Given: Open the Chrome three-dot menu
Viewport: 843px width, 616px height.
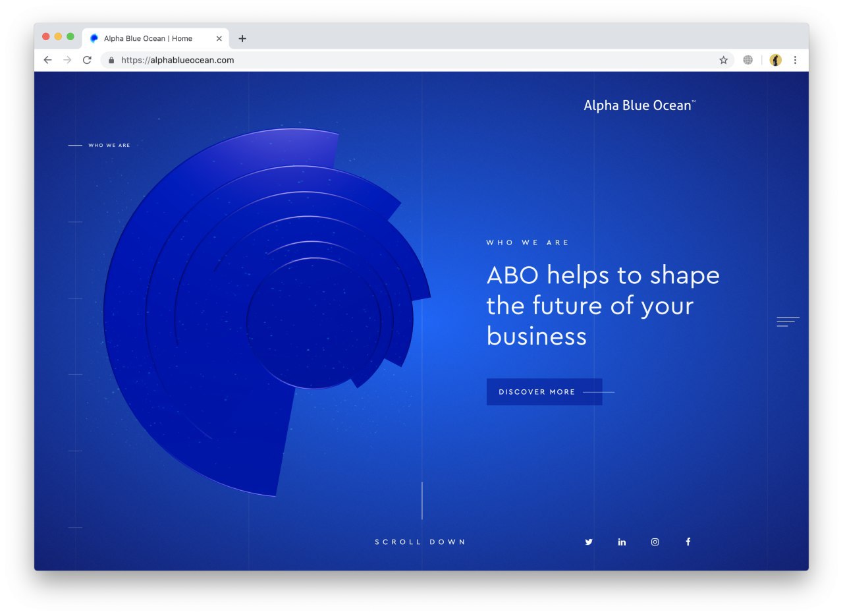Looking at the screenshot, I should [x=795, y=60].
